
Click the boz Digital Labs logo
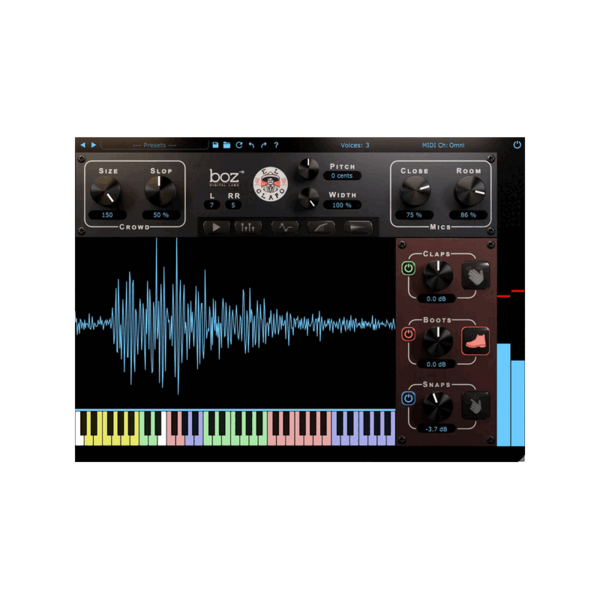pyautogui.click(x=226, y=177)
